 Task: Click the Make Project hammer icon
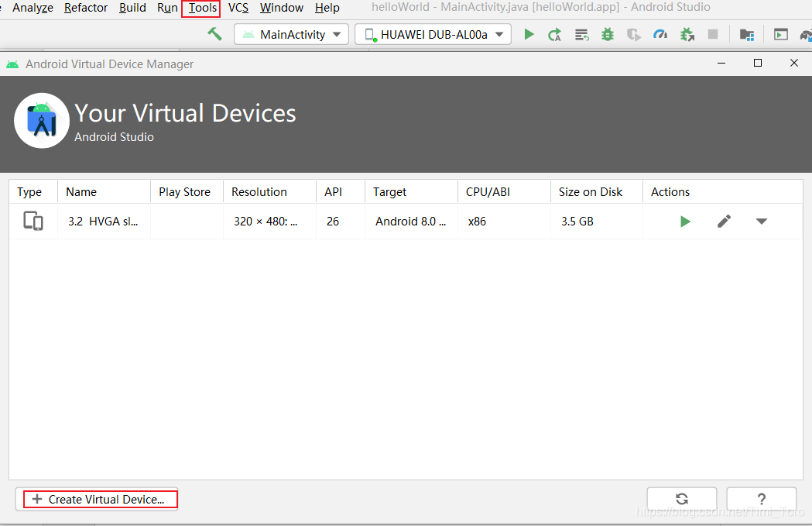pyautogui.click(x=214, y=34)
